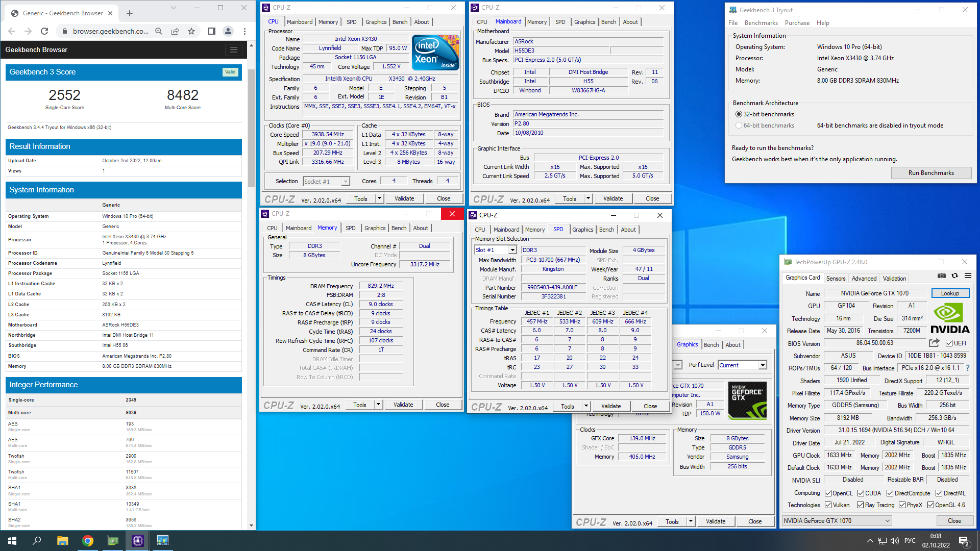The height and width of the screenshot is (551, 980).
Task: Open GPU selector dropdown in GPU-Z
Action: pos(837,521)
